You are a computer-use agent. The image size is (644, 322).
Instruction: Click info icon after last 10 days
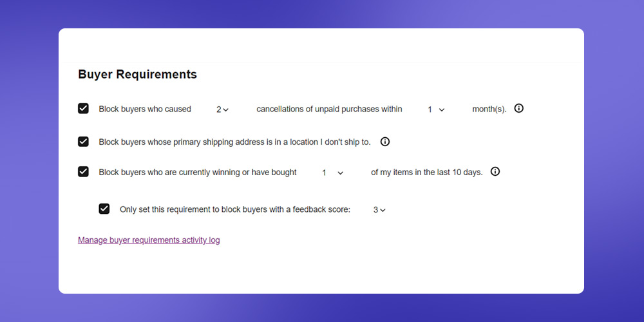click(495, 172)
